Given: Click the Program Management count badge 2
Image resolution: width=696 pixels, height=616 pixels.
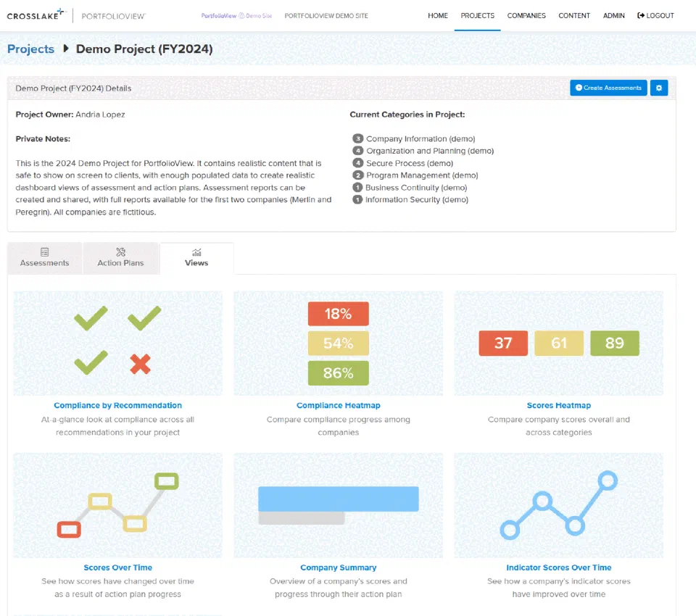Looking at the screenshot, I should [x=357, y=175].
